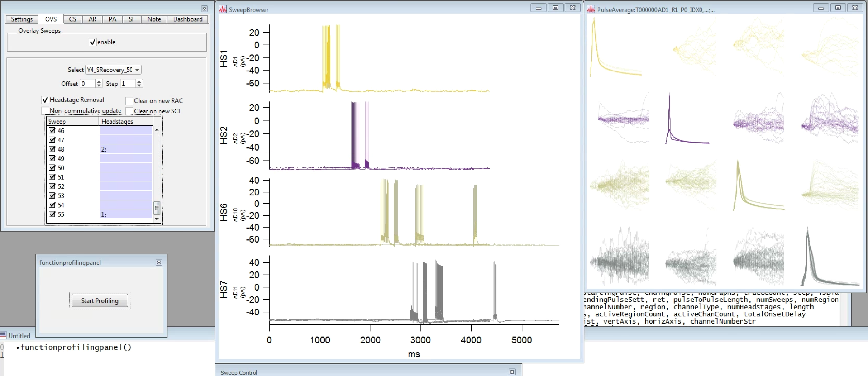Close the functionprofilingpanel window

(159, 262)
